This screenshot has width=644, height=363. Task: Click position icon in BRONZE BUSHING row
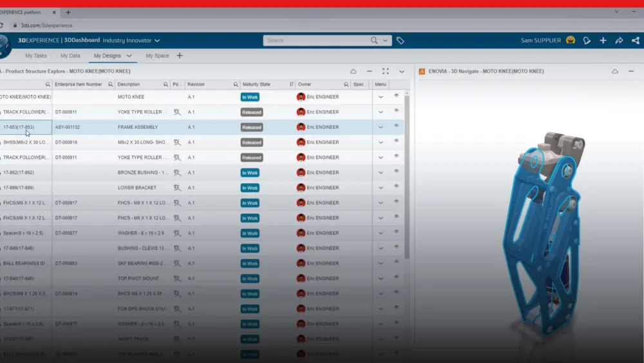click(x=176, y=173)
